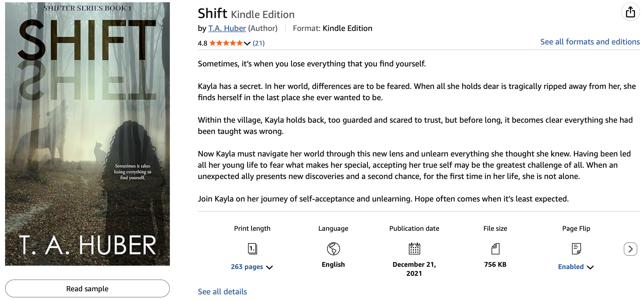644x300 pixels.
Task: Open the 21 reviews link
Action: (258, 43)
